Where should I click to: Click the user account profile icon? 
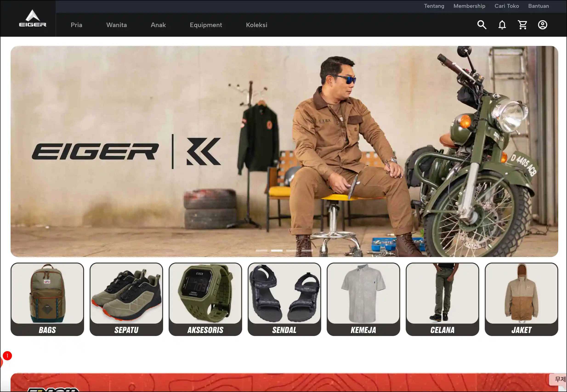click(542, 25)
